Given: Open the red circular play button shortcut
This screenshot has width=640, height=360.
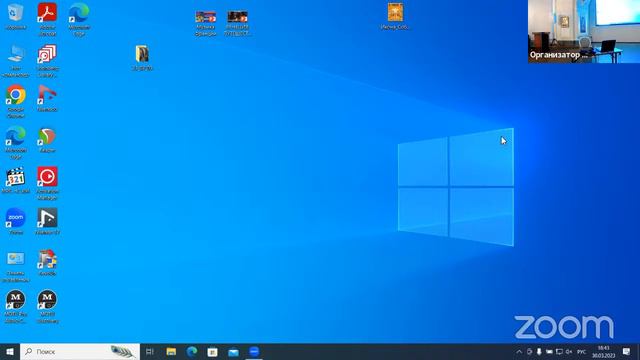Looking at the screenshot, I should [x=47, y=177].
